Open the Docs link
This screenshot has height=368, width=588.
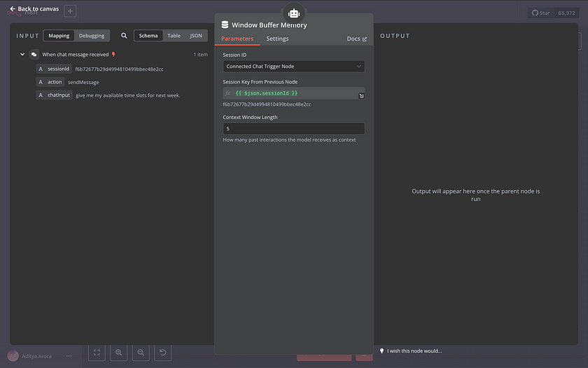[356, 39]
